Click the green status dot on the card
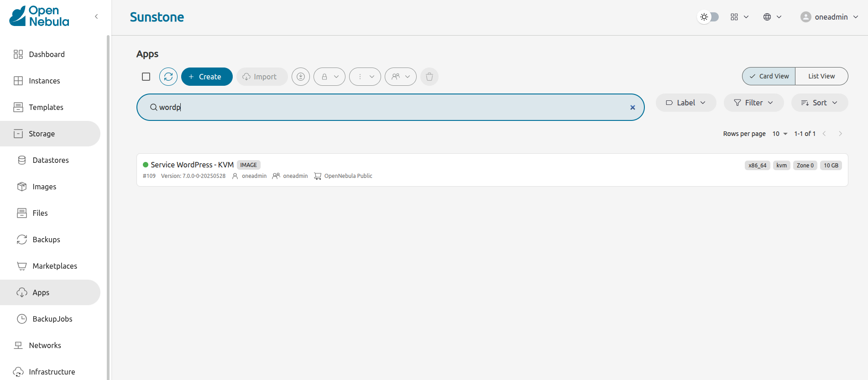This screenshot has height=380, width=868. [x=146, y=165]
